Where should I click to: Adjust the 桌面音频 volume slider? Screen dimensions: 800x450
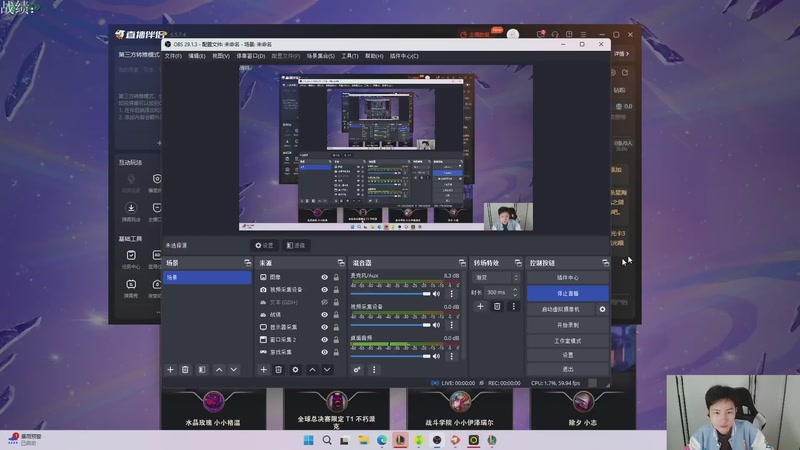391,356
